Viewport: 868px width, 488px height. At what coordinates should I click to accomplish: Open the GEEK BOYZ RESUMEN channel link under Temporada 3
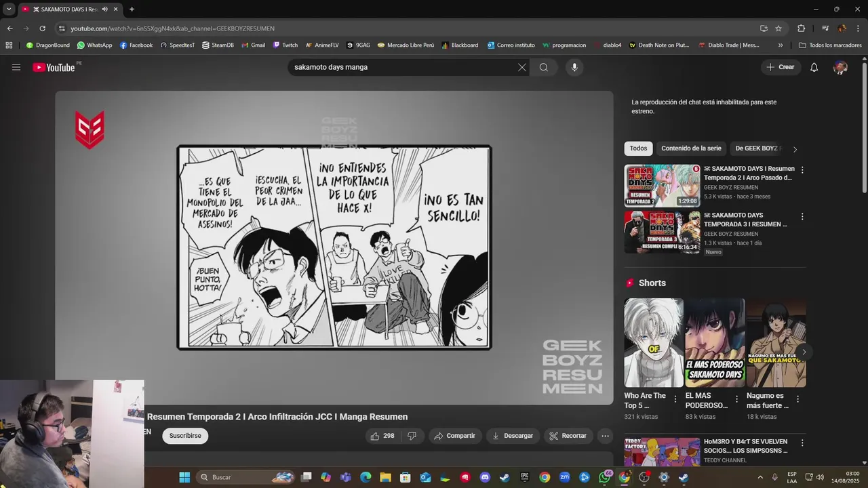(731, 234)
